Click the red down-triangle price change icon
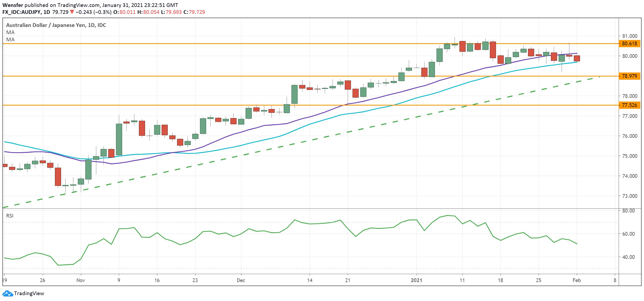This screenshot has width=644, height=301. [72, 12]
